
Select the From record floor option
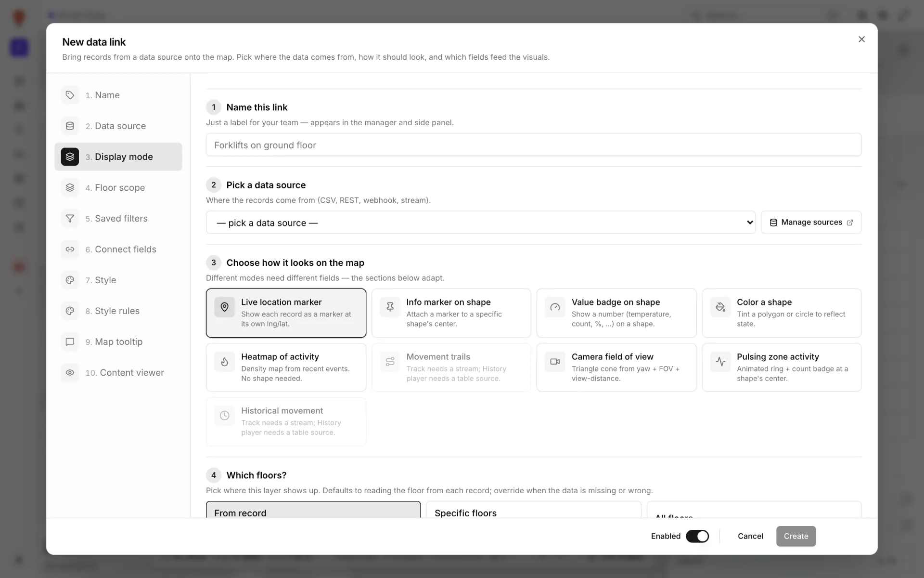(x=313, y=510)
